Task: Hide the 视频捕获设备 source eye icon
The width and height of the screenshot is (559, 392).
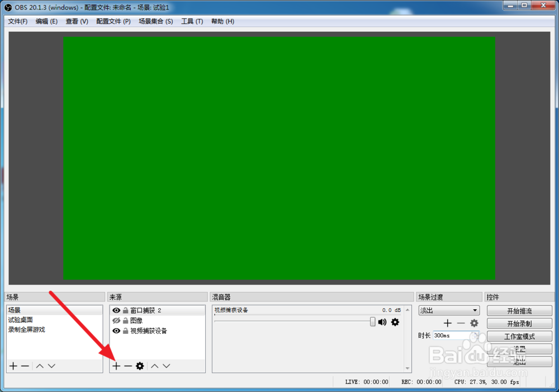Action: click(x=116, y=331)
